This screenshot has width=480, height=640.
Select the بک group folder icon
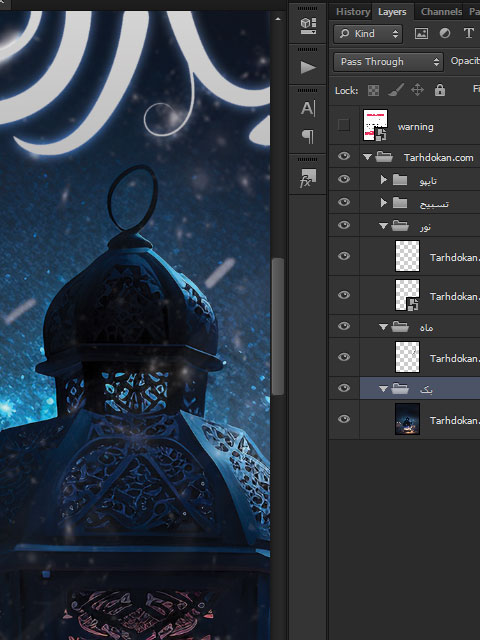400,389
